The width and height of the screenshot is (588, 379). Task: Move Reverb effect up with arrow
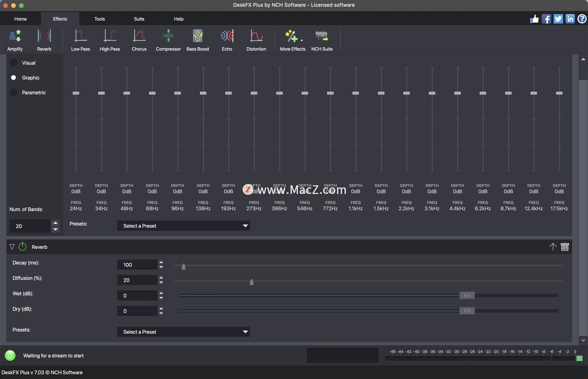[553, 247]
